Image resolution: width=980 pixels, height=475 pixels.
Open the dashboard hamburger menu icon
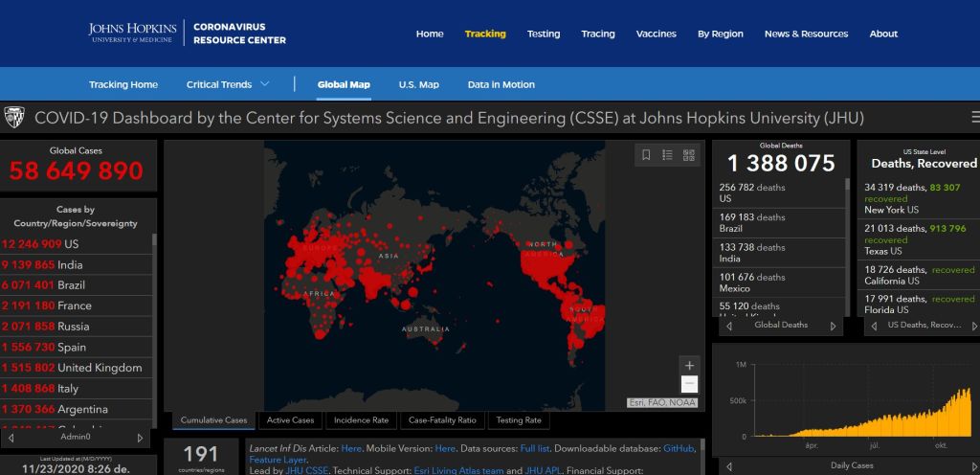975,117
